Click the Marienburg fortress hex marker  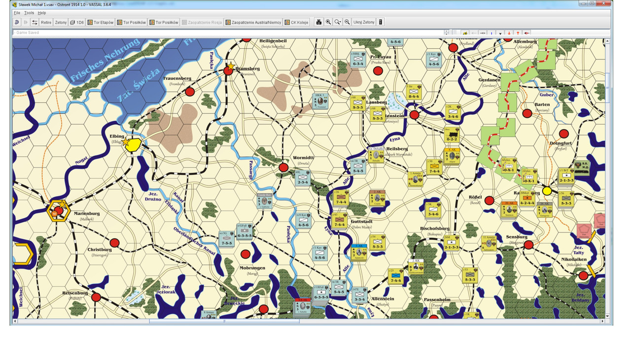(x=58, y=210)
